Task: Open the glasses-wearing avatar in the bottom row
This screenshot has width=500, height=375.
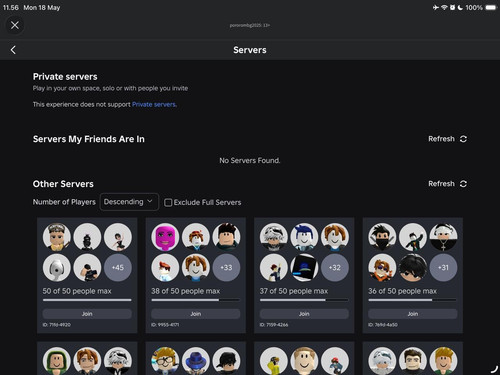Action: 165,361
